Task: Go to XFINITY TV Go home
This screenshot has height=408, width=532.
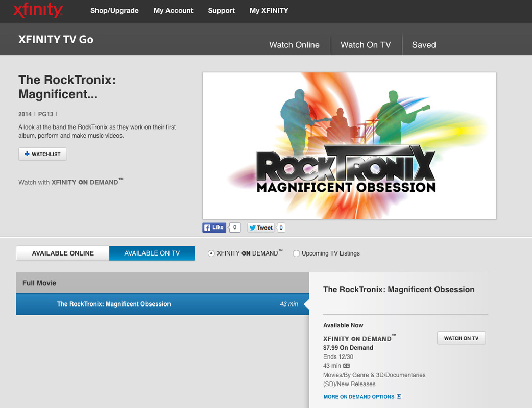Action: 56,40
